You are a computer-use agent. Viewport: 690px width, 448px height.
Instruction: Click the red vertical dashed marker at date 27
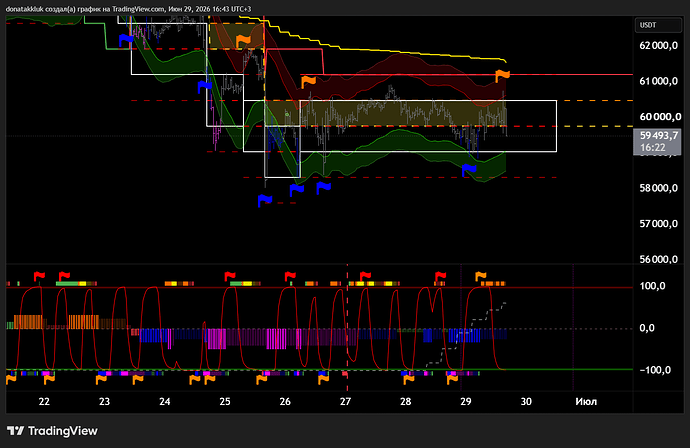347,328
